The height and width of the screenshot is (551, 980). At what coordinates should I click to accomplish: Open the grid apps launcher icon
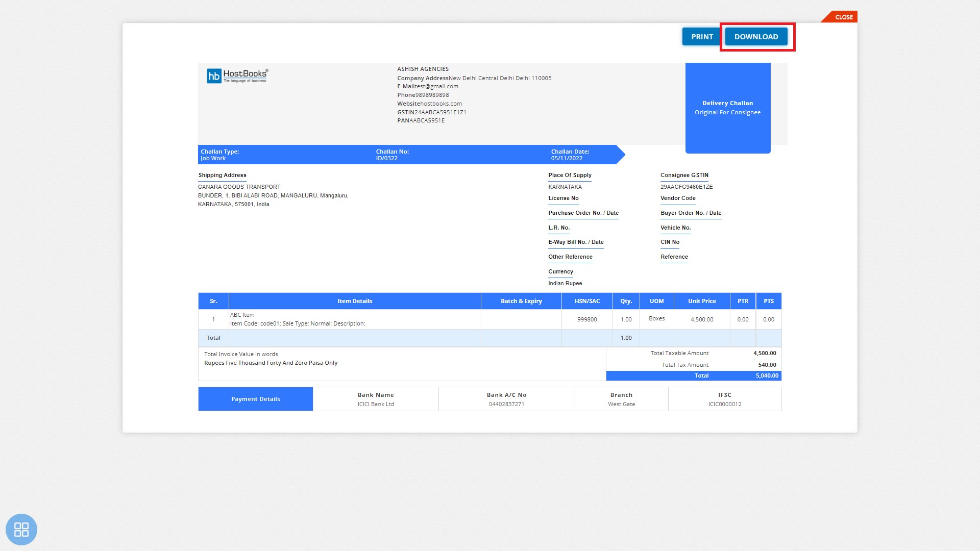pyautogui.click(x=21, y=530)
